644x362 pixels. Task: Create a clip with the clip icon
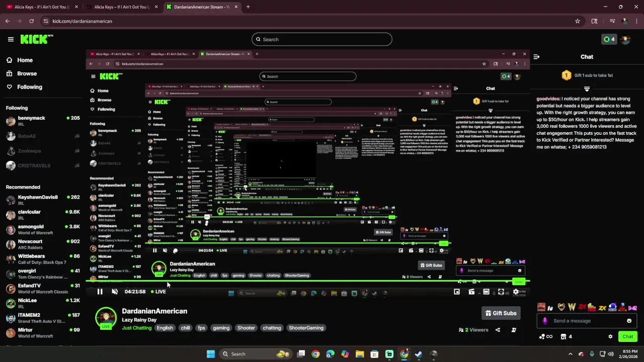(x=471, y=292)
